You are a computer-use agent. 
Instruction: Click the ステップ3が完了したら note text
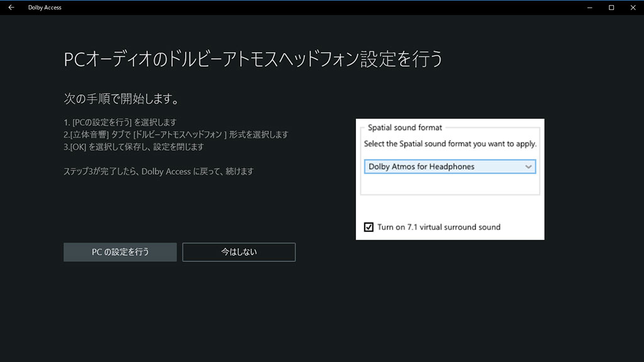(158, 172)
